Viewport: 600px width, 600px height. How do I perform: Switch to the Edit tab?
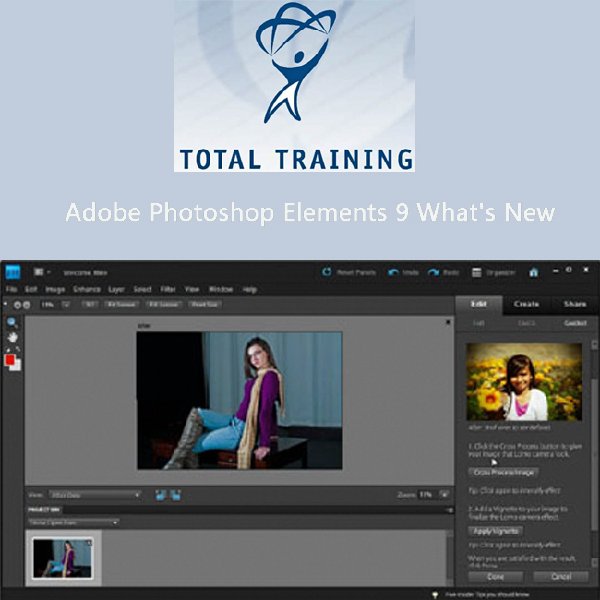point(479,304)
